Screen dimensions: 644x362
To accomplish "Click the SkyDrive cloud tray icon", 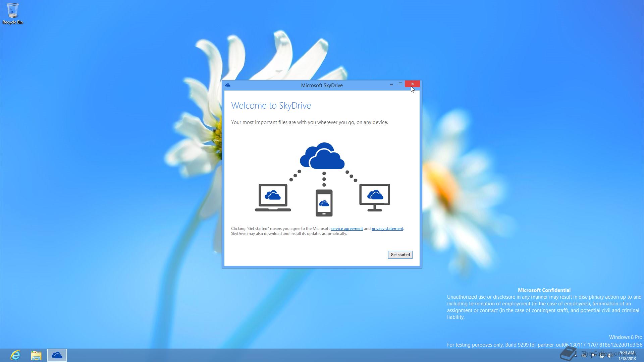I will point(584,355).
